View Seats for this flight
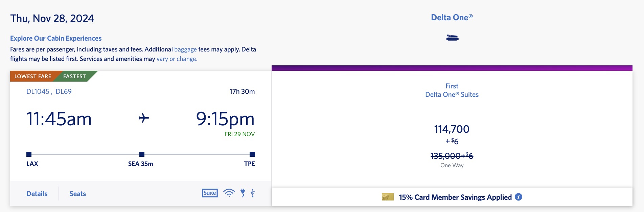Image resolution: width=644 pixels, height=212 pixels. coord(77,193)
